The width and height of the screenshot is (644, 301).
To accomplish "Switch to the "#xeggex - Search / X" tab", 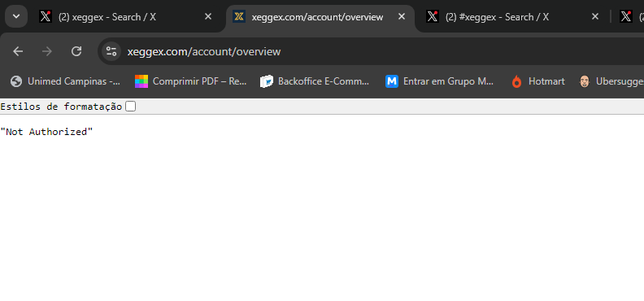I will pos(513,17).
